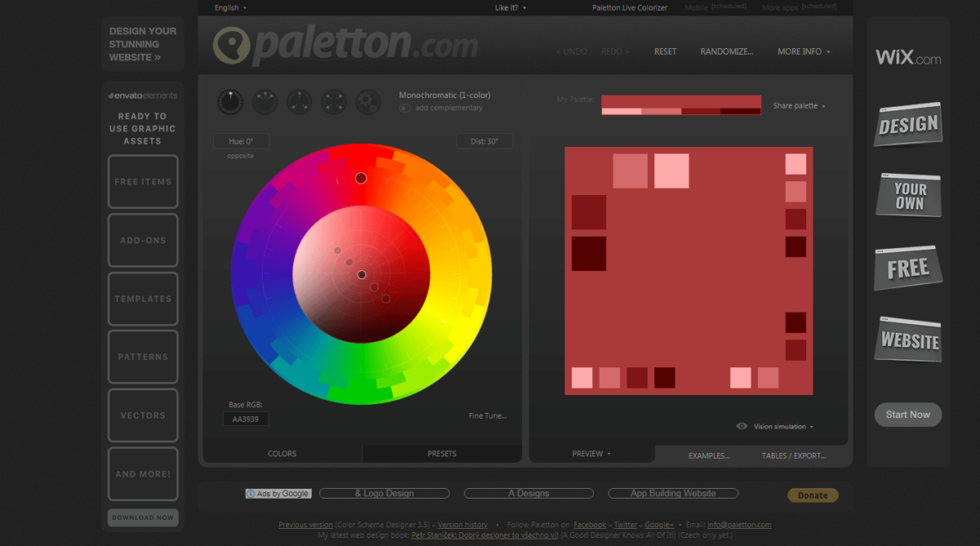Select the Tetrad color scheme icon
The width and height of the screenshot is (980, 546).
333,101
